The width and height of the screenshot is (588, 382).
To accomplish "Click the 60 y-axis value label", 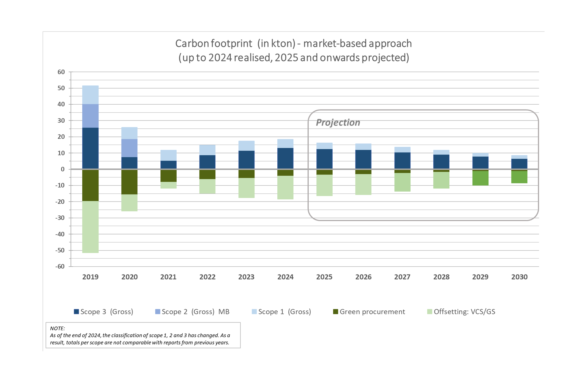I will (61, 72).
